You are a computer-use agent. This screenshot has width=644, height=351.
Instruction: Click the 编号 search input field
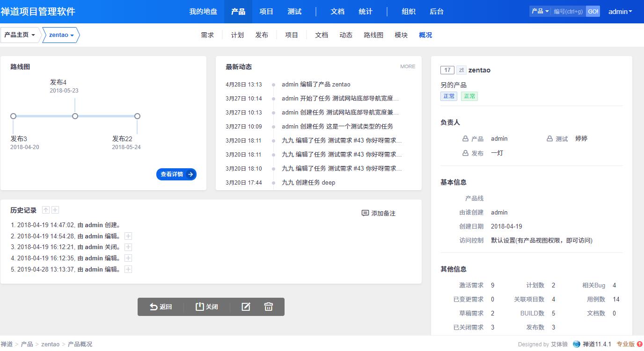(x=568, y=12)
